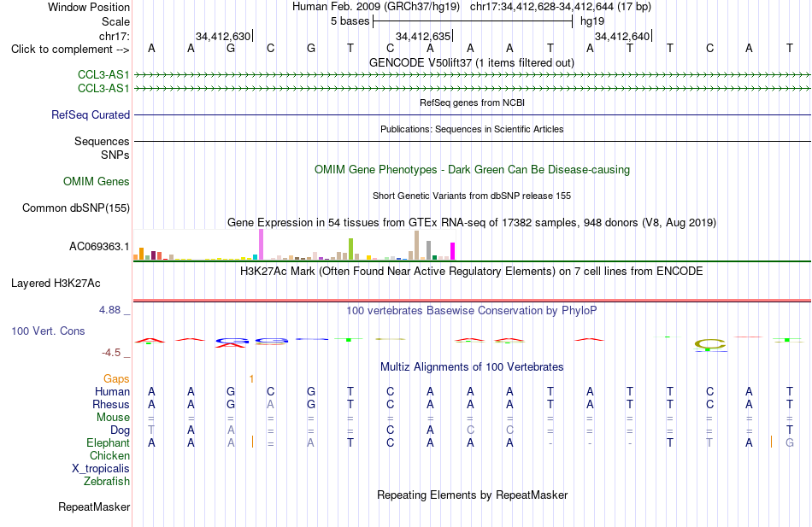Click the 5 bases scale bar
This screenshot has width=812, height=527.
(473, 21)
